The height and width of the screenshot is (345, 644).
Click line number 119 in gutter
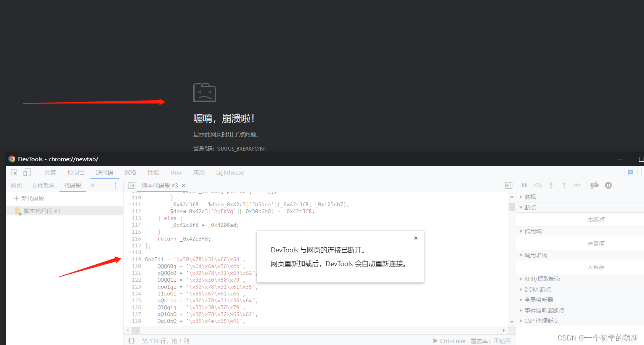pos(137,259)
